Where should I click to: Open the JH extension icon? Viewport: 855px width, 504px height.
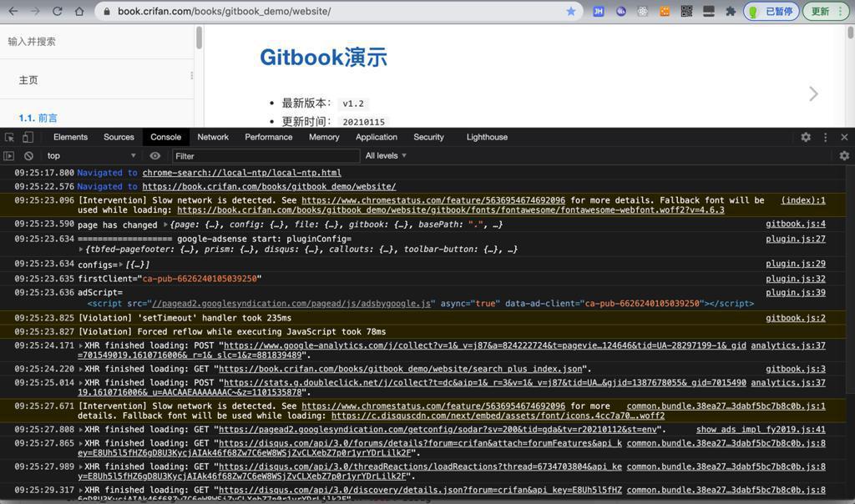coord(598,11)
